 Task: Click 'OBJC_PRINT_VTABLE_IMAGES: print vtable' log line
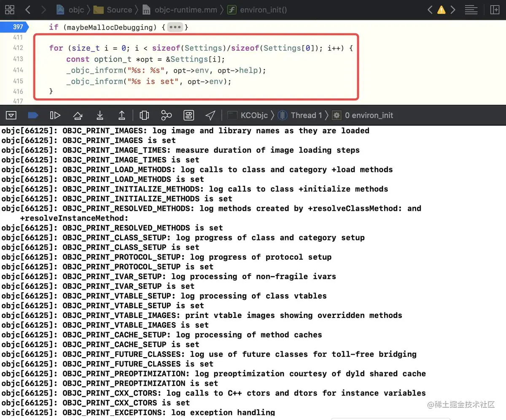click(x=202, y=315)
